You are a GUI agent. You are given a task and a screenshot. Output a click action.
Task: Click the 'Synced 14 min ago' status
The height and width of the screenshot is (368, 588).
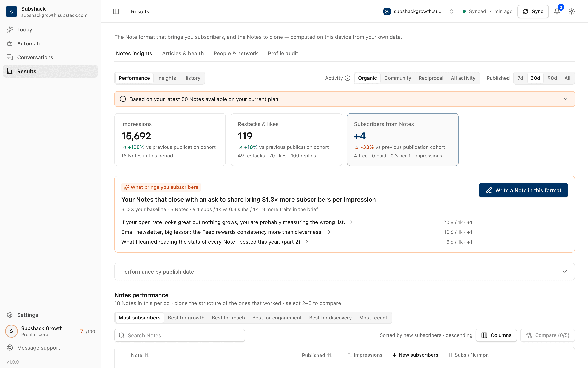coord(487,11)
